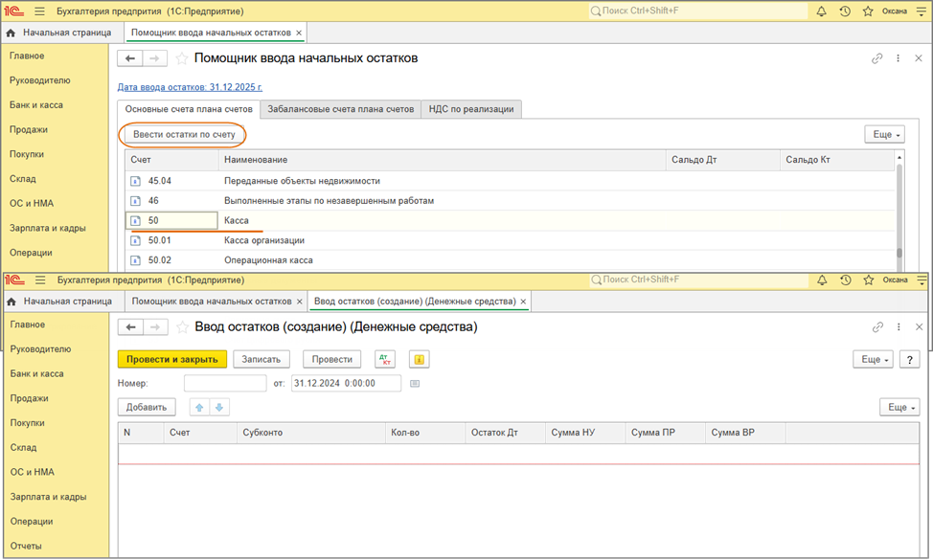This screenshot has width=933, height=560.
Task: Get link icon in the "Ввод остатков (создание)" header
Action: click(876, 327)
